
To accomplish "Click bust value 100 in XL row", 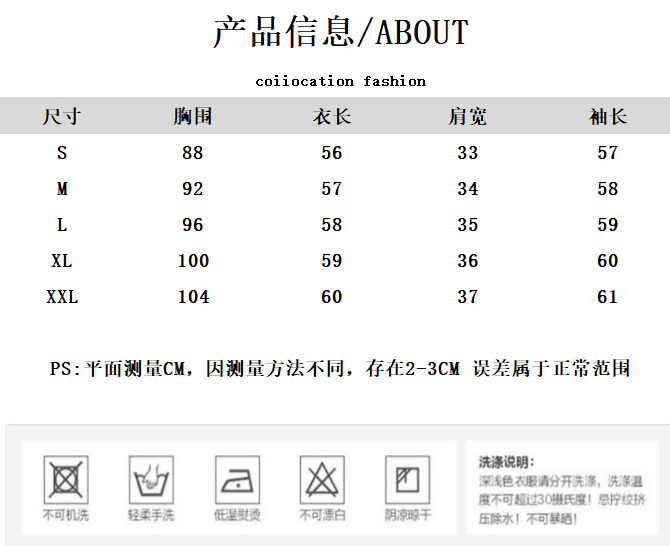I will point(194,261).
